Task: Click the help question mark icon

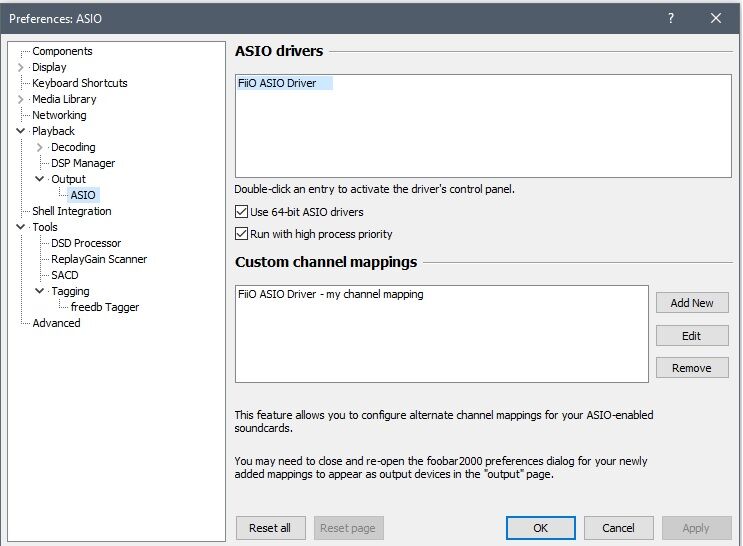Action: 671,18
